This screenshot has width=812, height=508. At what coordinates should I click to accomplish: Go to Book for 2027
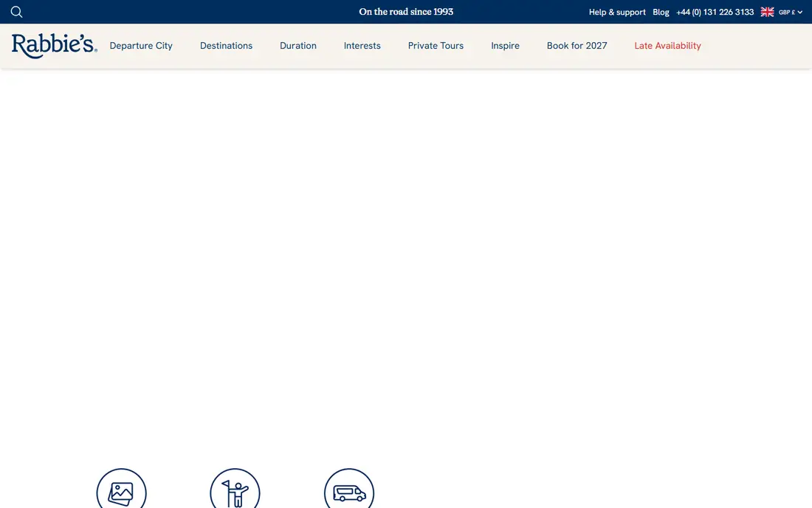tap(577, 46)
